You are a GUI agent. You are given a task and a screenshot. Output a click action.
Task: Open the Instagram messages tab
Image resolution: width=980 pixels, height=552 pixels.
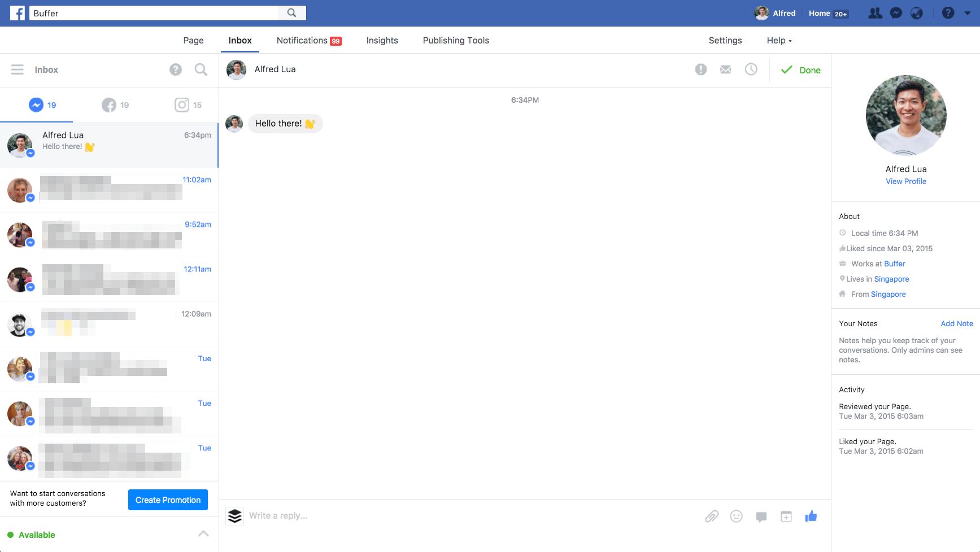click(x=188, y=104)
